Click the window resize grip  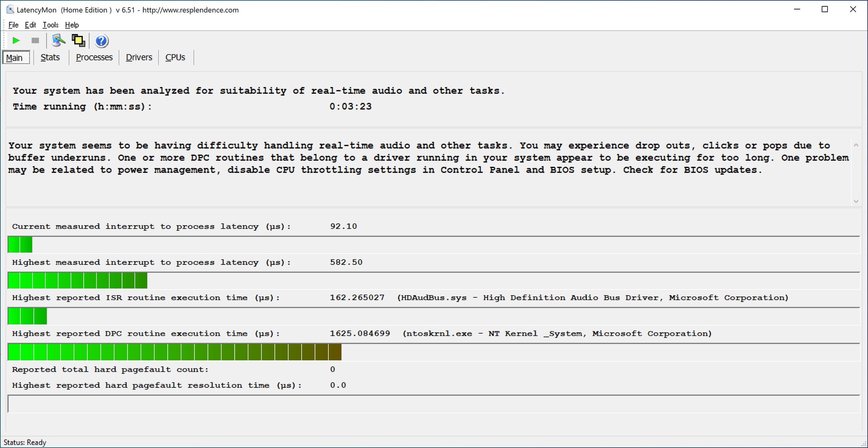pyautogui.click(x=863, y=443)
